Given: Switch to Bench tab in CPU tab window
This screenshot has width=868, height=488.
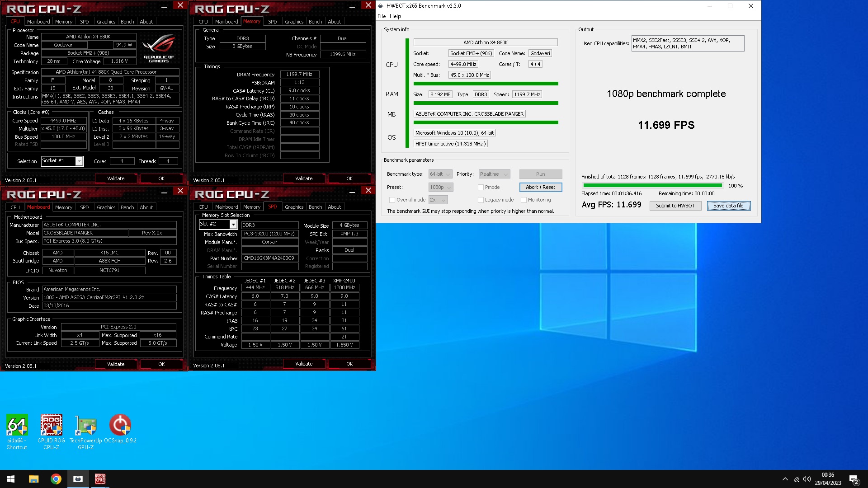Looking at the screenshot, I should tap(127, 22).
